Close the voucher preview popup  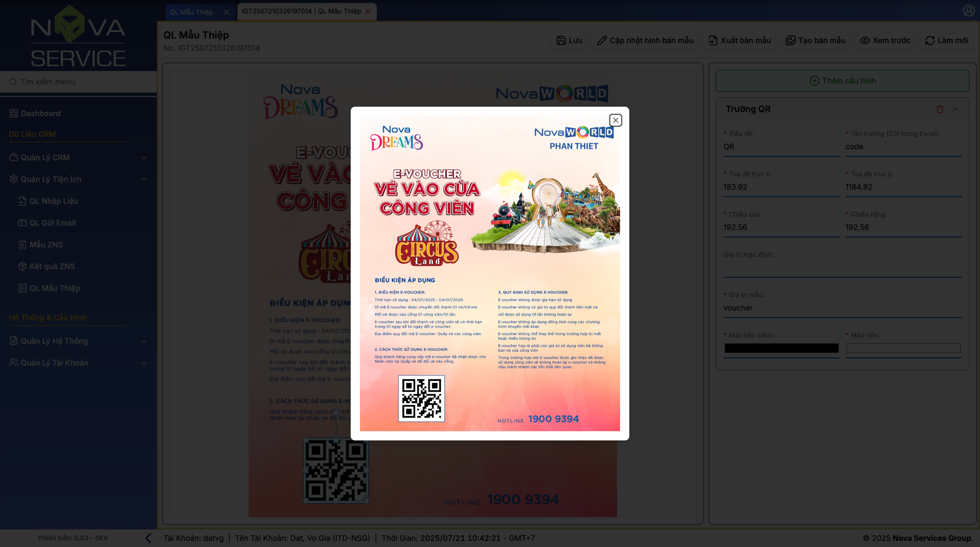point(615,120)
